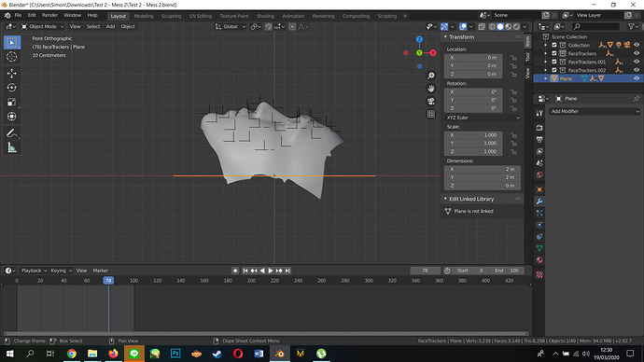Switch orthographic/perspective grid icon
Viewport: 644px width, 362px height.
pyautogui.click(x=431, y=114)
